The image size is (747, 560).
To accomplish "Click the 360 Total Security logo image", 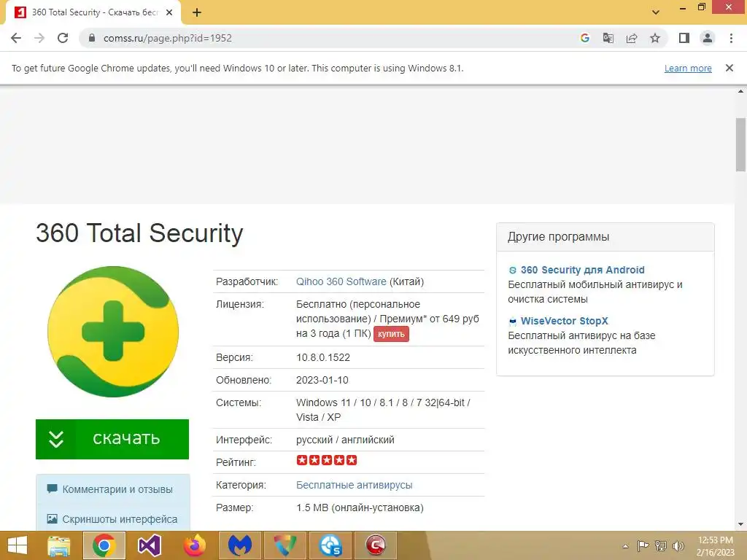I will (x=113, y=332).
